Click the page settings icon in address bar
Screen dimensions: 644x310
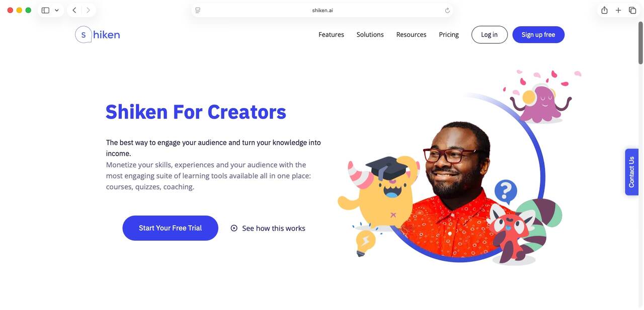[198, 10]
